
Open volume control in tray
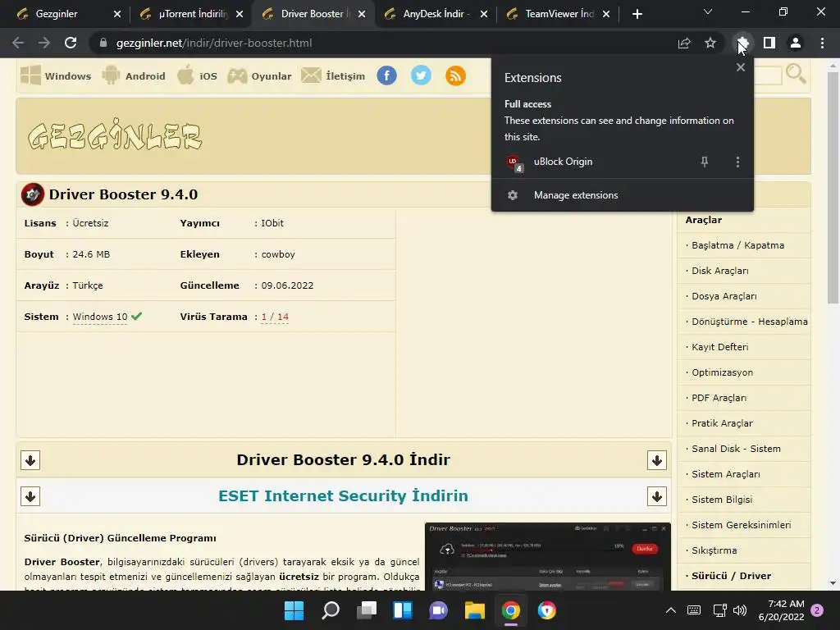pos(740,610)
